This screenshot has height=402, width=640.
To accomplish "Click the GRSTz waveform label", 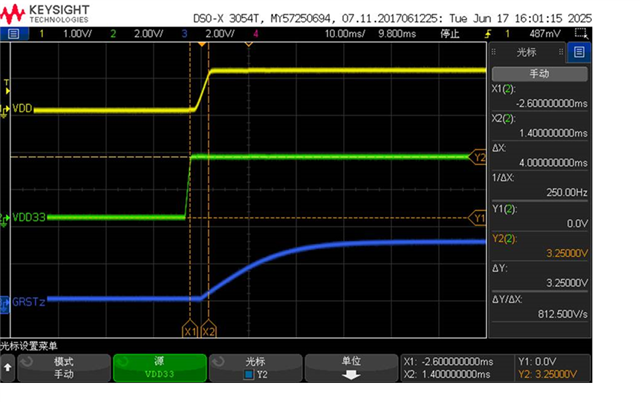I will coord(28,302).
